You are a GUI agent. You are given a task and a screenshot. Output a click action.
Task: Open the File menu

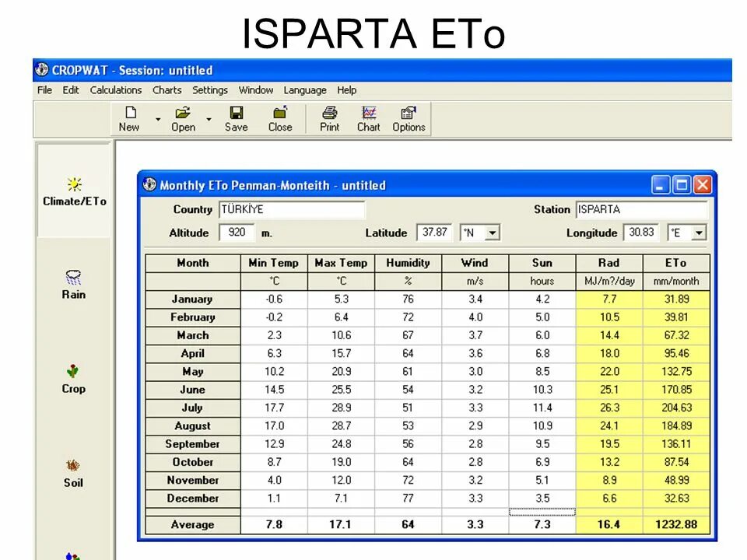[45, 90]
